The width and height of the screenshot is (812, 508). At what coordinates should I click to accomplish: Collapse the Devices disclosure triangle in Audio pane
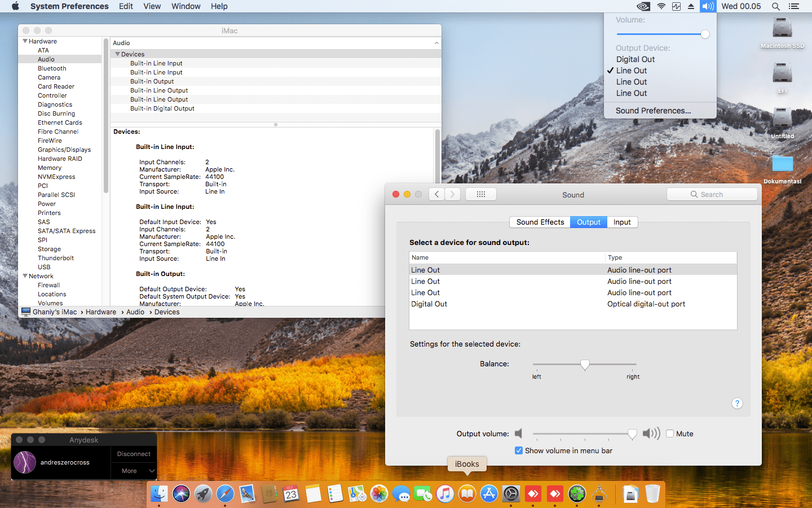click(x=117, y=54)
